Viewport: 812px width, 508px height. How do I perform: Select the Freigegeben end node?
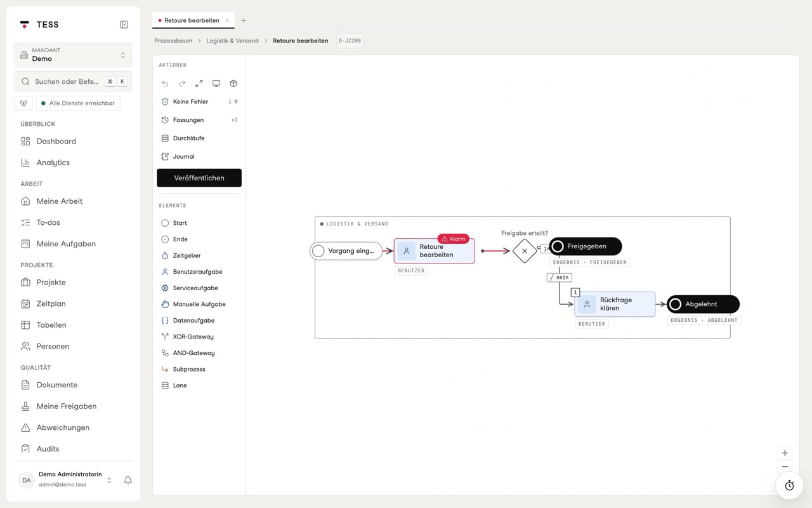point(586,246)
